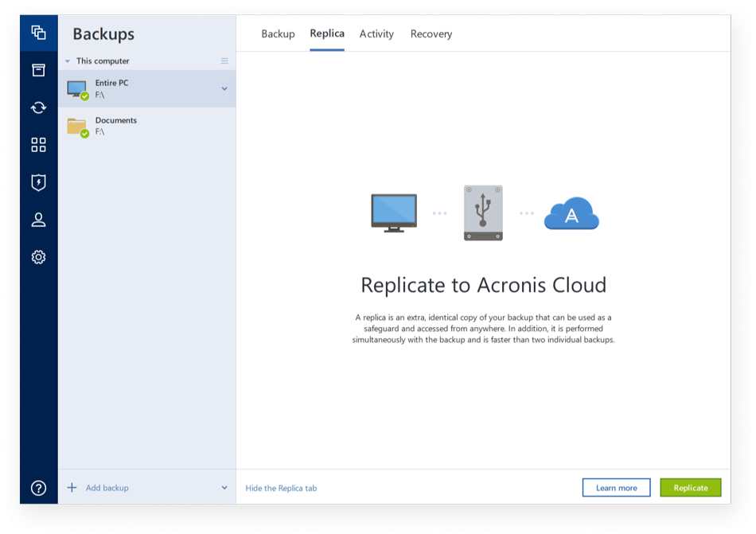Click the F:\ path under Documents
Image resolution: width=756 pixels, height=534 pixels.
tap(99, 131)
